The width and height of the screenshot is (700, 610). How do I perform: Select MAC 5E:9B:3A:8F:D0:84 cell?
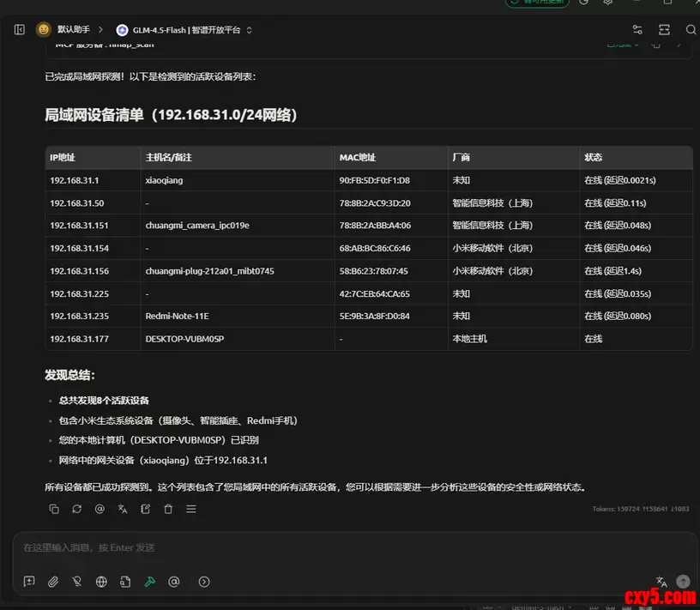click(391, 317)
